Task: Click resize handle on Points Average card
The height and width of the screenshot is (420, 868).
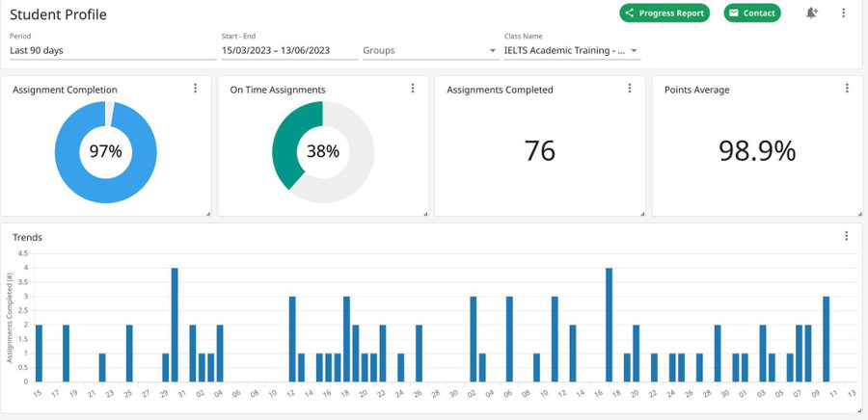Action: (859, 213)
